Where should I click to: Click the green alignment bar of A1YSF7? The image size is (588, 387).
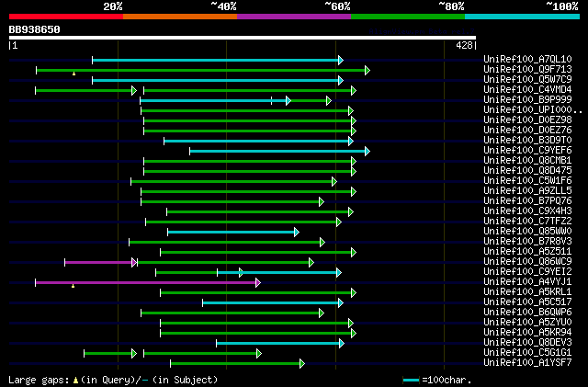click(237, 364)
